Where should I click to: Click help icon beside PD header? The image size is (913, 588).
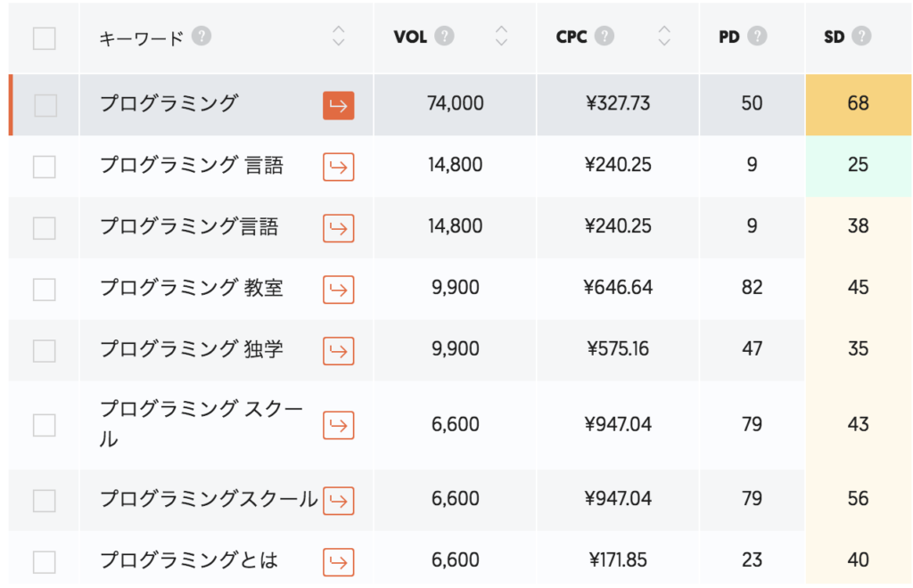[x=757, y=37]
